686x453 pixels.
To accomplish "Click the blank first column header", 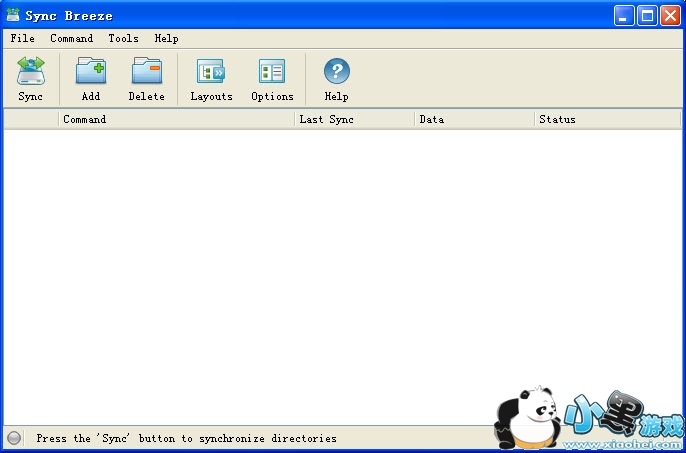I will [x=31, y=119].
